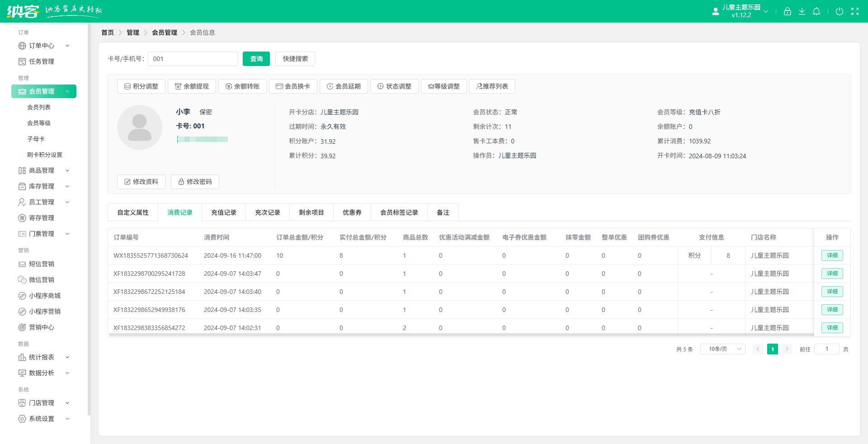Open 等级调整 level adjustment

443,86
